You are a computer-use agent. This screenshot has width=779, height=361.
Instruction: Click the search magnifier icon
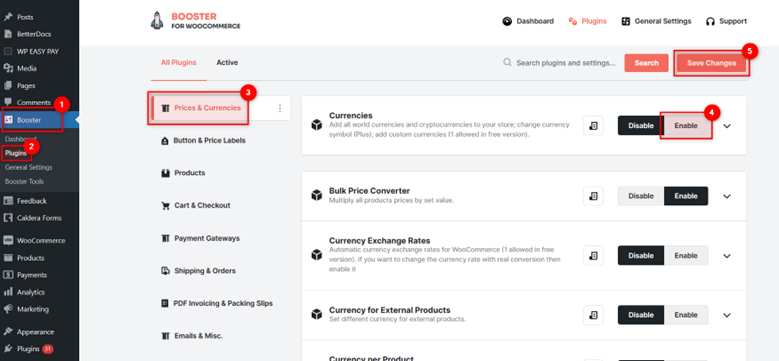(507, 63)
